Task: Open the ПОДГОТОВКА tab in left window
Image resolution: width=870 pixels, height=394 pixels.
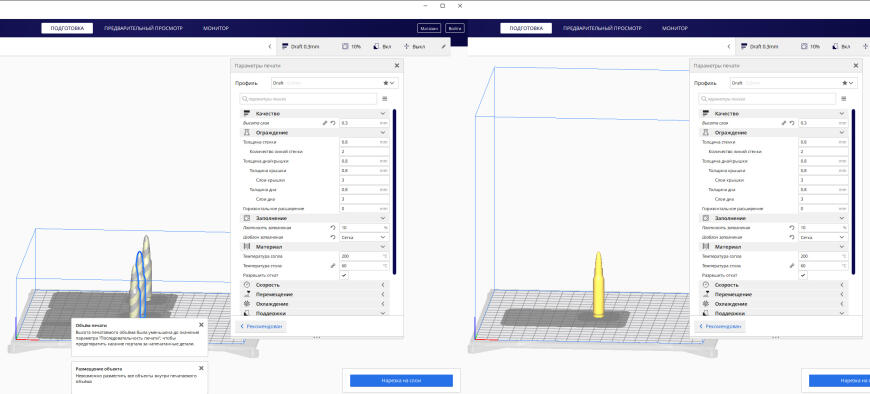Action: coord(67,28)
